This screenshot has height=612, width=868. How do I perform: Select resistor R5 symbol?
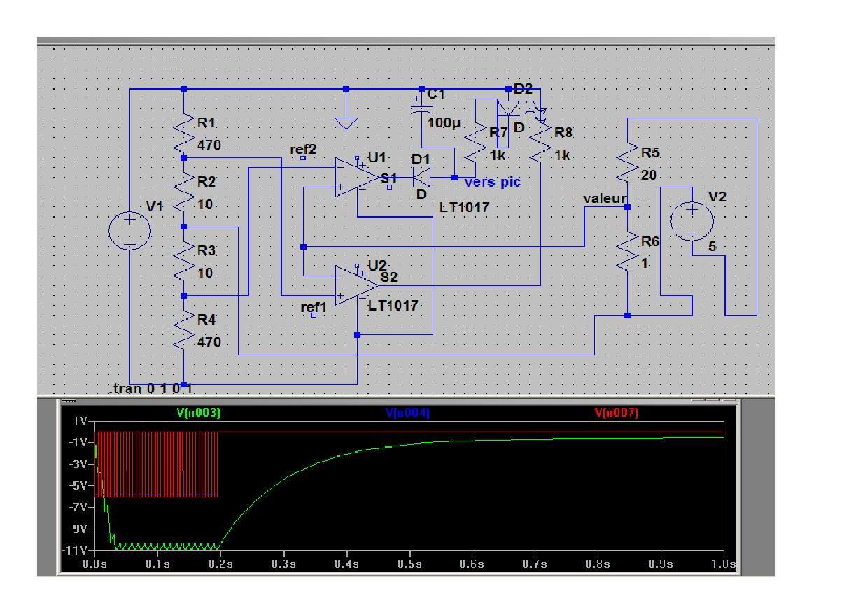click(628, 161)
